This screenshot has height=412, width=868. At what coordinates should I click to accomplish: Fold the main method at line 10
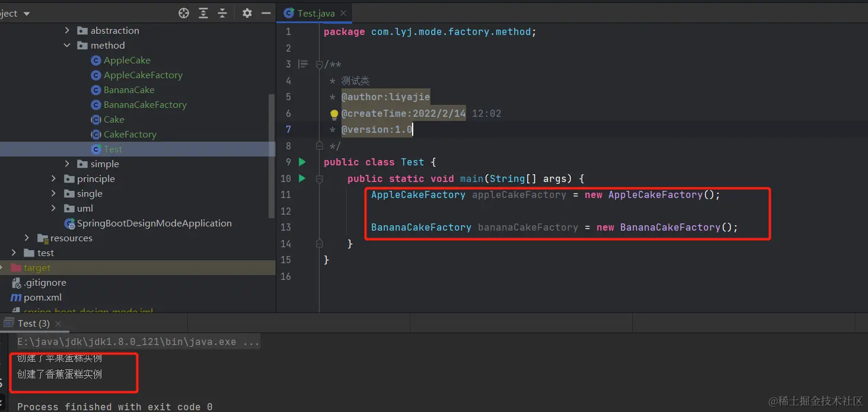point(320,178)
